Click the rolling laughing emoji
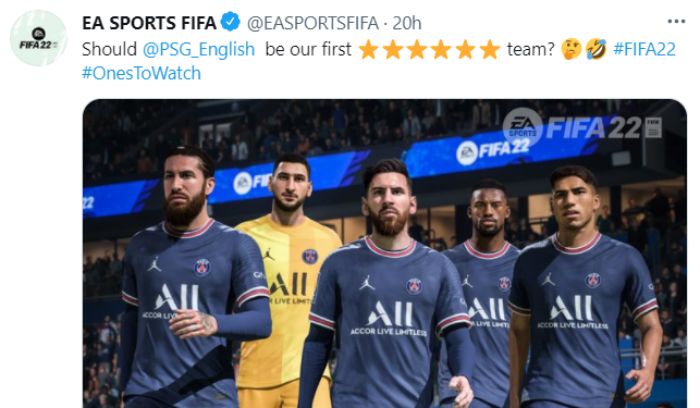The height and width of the screenshot is (408, 700). tap(596, 49)
